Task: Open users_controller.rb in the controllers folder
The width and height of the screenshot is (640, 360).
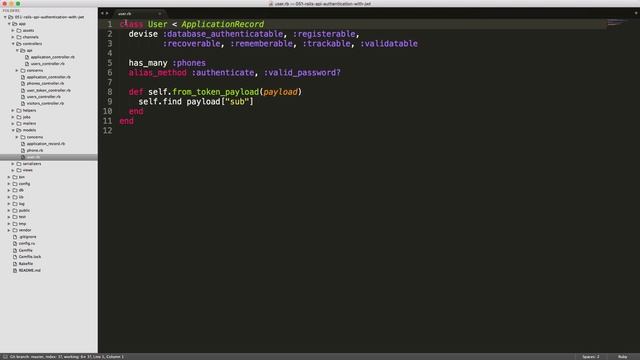Action: (x=44, y=97)
